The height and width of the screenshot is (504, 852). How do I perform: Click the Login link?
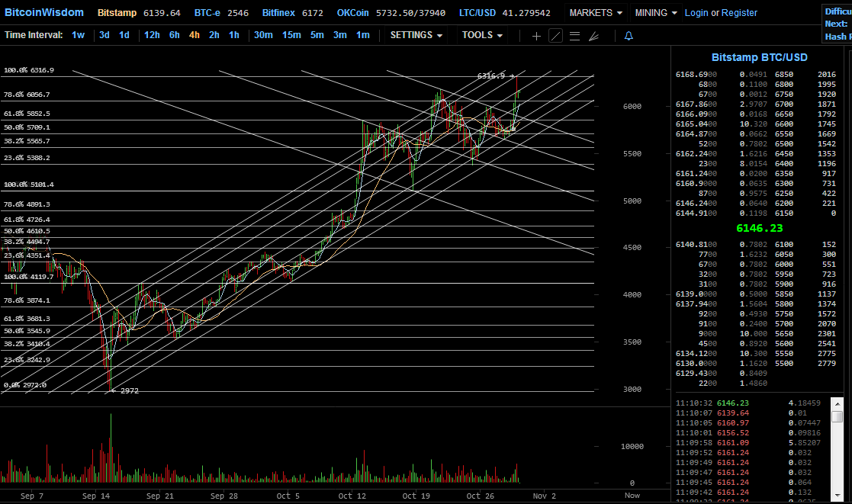click(696, 12)
